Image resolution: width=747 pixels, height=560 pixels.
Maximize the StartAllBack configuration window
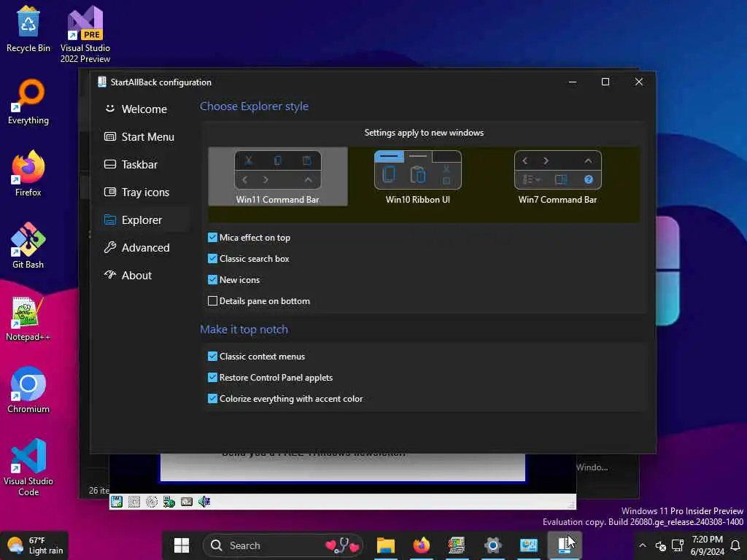tap(605, 82)
